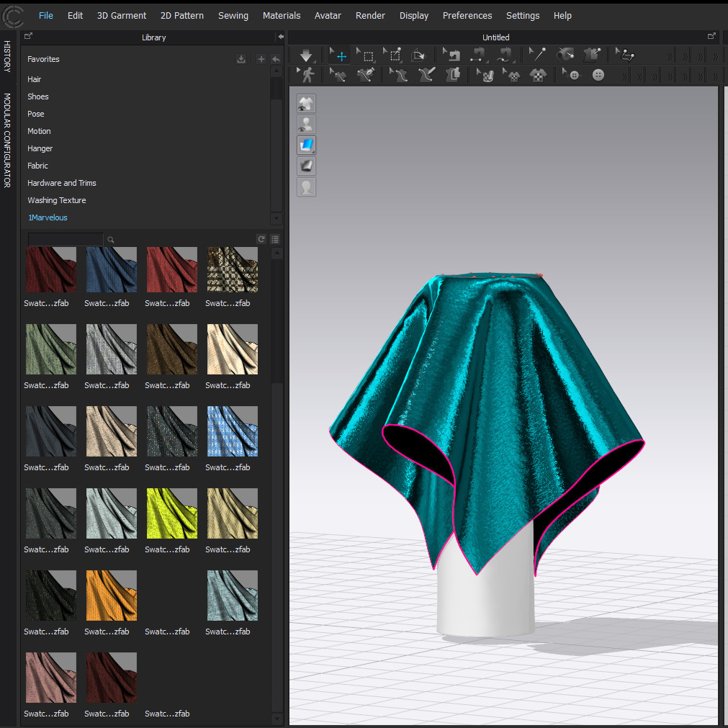Select the Select/Move tool
The width and height of the screenshot is (728, 728).
339,55
